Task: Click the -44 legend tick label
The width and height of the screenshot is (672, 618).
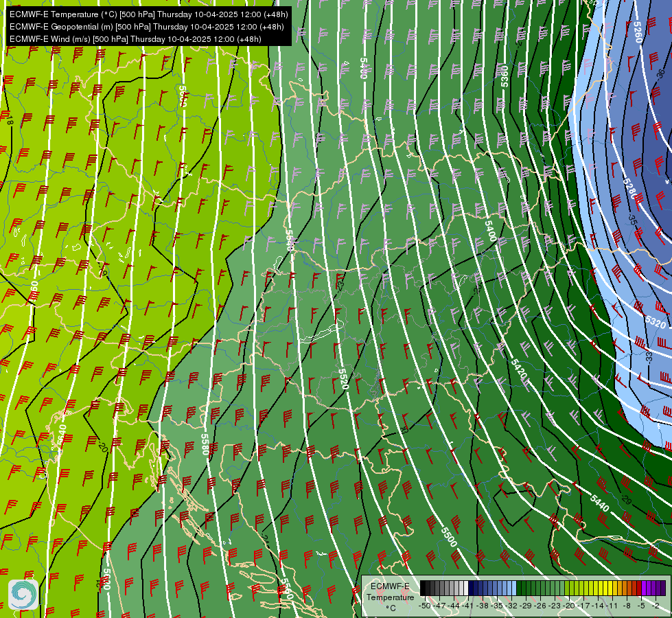Action: (453, 606)
